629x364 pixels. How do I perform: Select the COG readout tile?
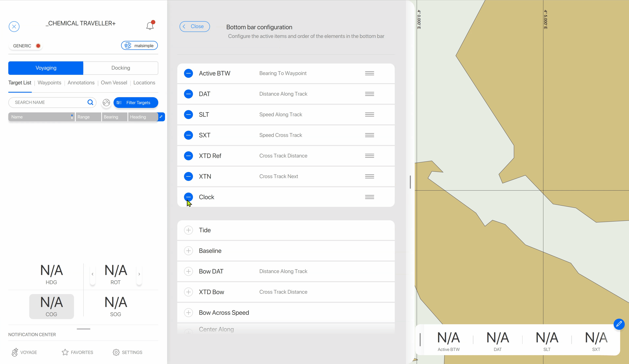click(x=51, y=306)
